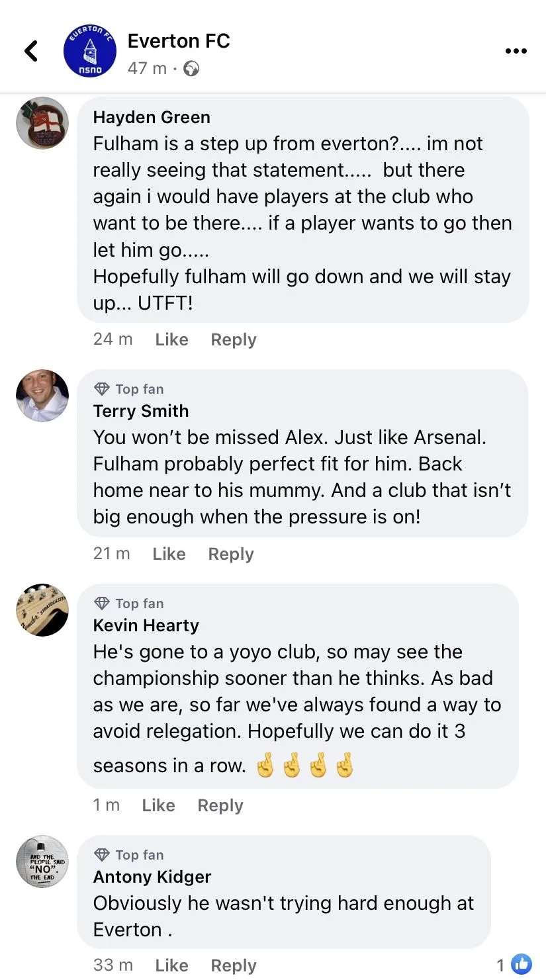Like Hayden Green's comment
Screen dimensions: 546x980
pyautogui.click(x=171, y=339)
